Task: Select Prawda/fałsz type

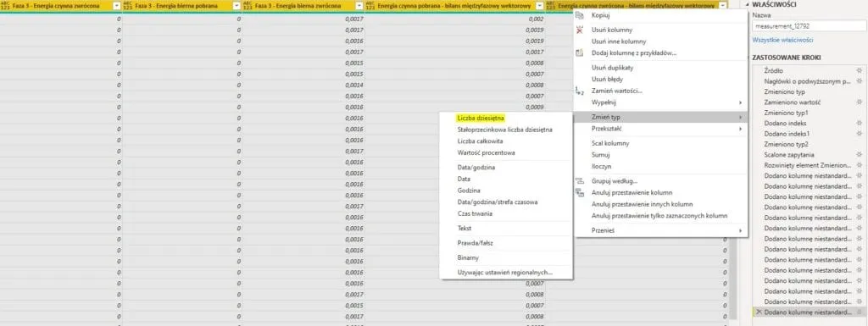Action: tap(475, 243)
